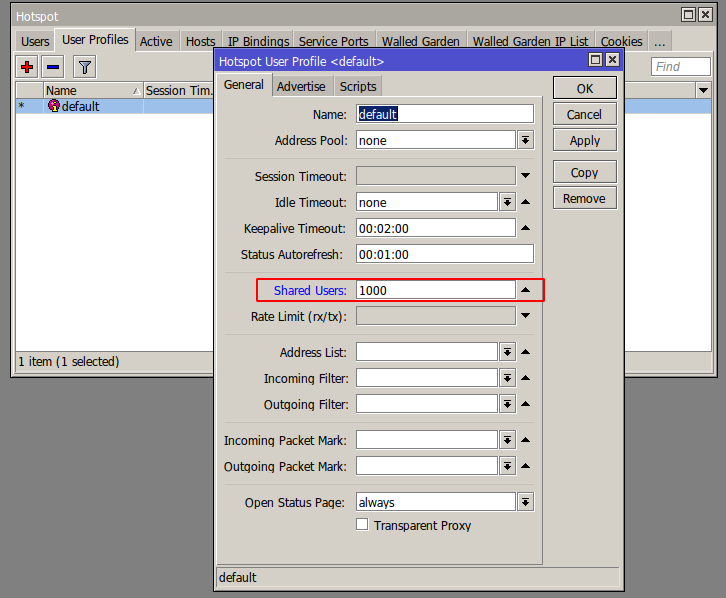726x598 pixels.
Task: Collapse the Keepalive Timeout up arrow
Action: (x=526, y=228)
